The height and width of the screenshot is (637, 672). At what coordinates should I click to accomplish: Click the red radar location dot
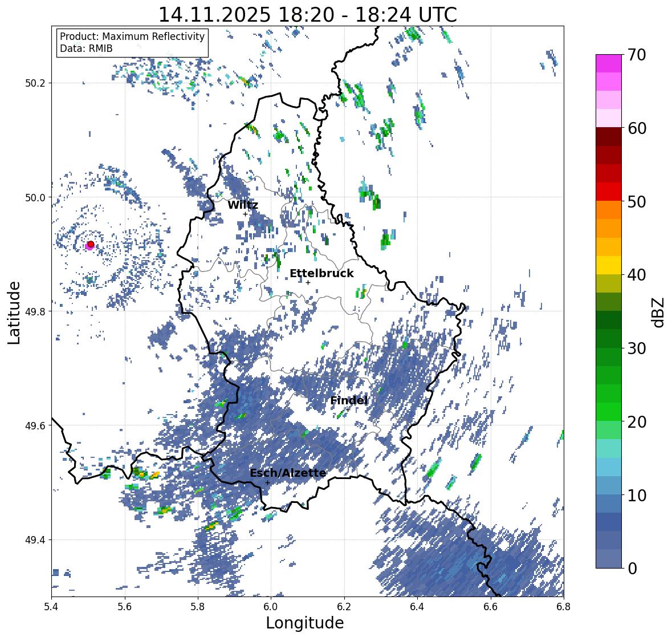coord(91,244)
